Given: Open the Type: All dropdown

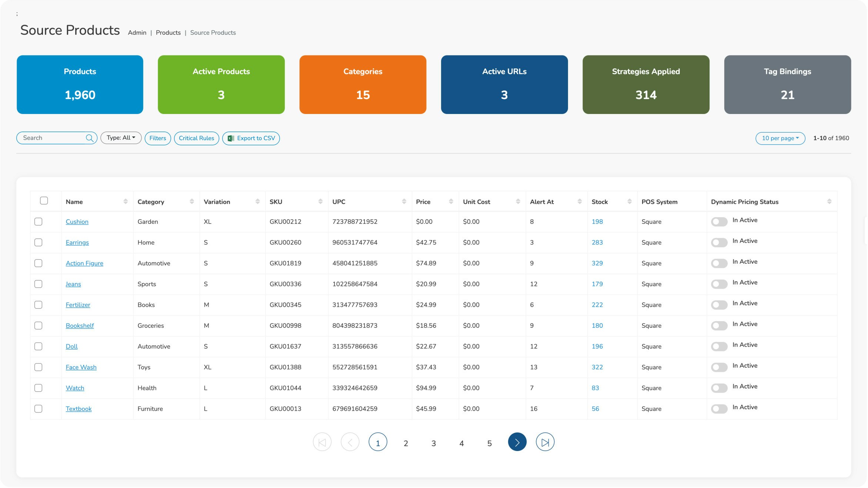Looking at the screenshot, I should pos(121,138).
